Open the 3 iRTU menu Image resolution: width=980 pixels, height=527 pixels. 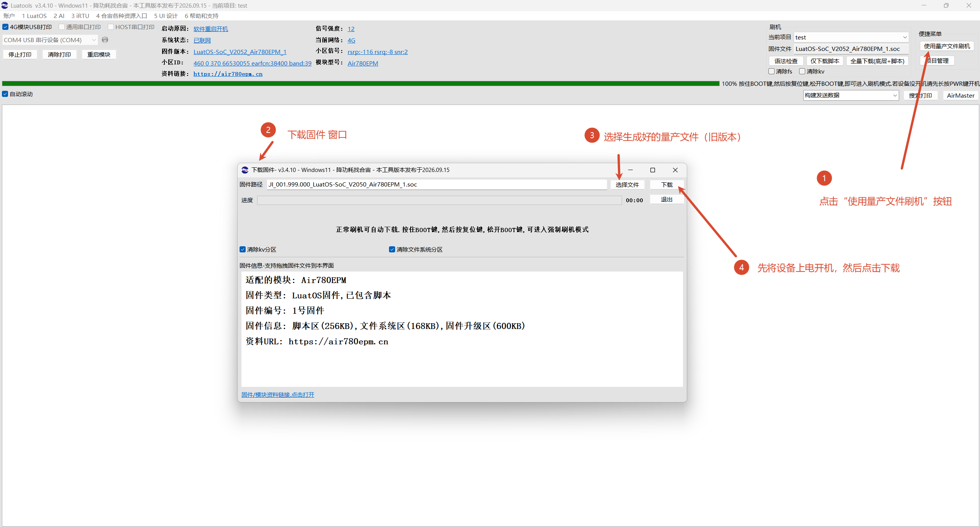[x=80, y=16]
